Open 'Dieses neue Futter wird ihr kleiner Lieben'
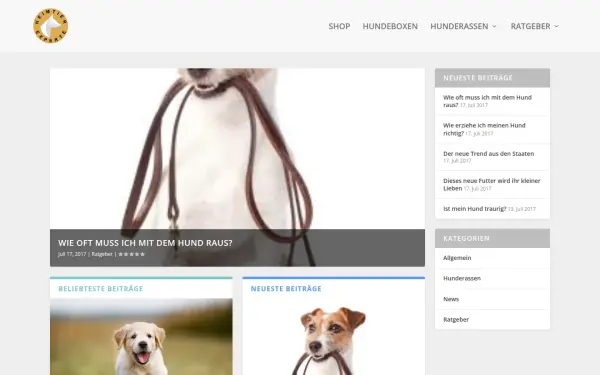Image resolution: width=600 pixels, height=375 pixels. tap(491, 184)
